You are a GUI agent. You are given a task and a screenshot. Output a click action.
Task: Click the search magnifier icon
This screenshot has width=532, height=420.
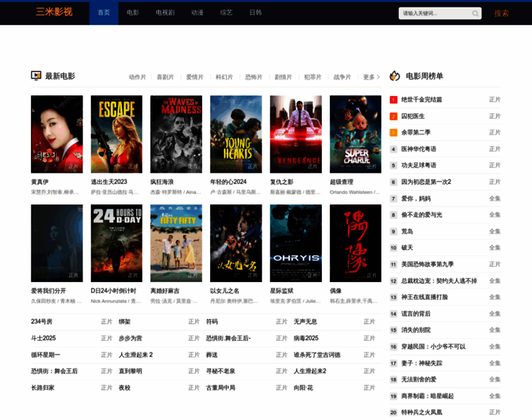475,13
